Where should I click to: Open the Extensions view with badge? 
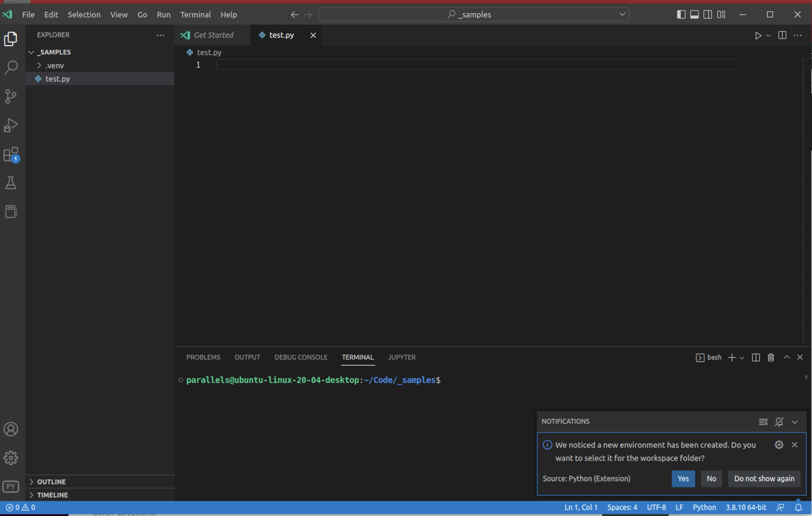pos(11,154)
